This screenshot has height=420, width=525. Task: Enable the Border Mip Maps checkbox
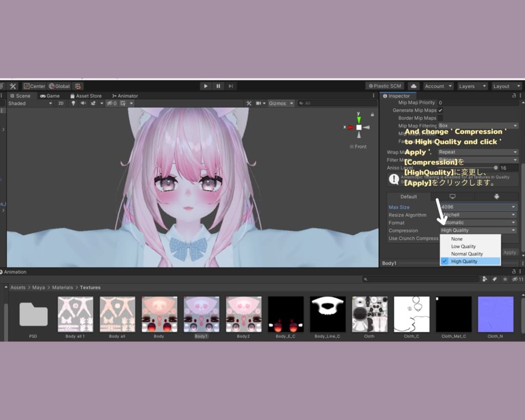440,118
